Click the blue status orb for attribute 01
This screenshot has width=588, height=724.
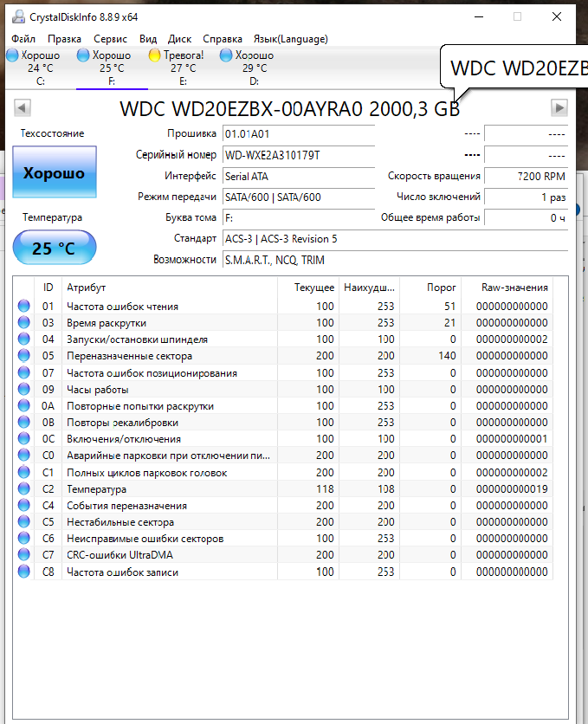point(24,306)
